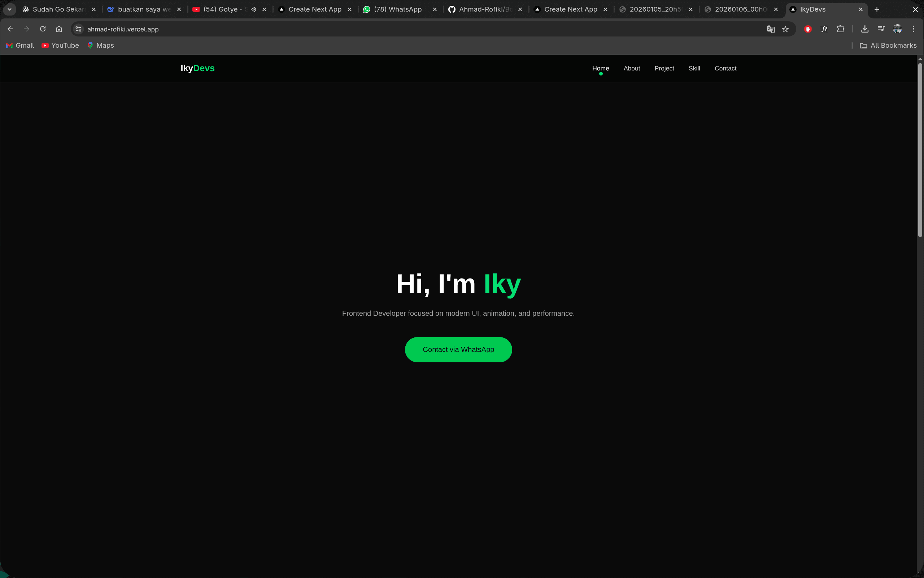Open the browser home page icon
The width and height of the screenshot is (924, 578).
pos(59,29)
